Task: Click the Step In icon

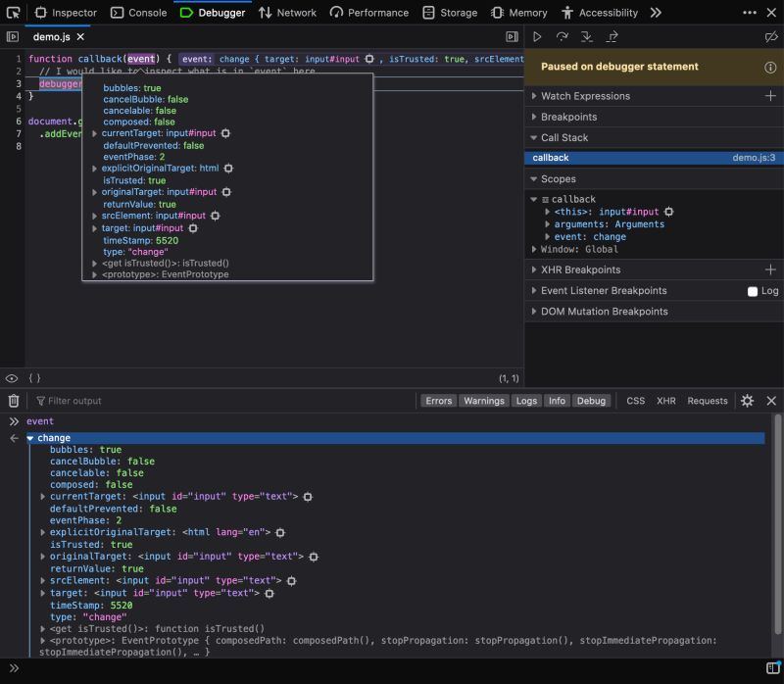Action: 588,36
